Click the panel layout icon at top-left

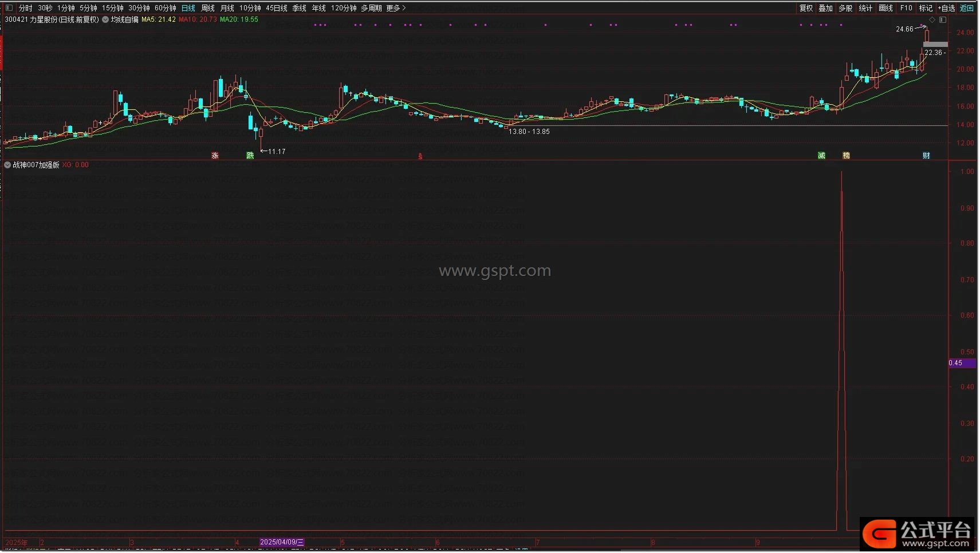coord(9,8)
